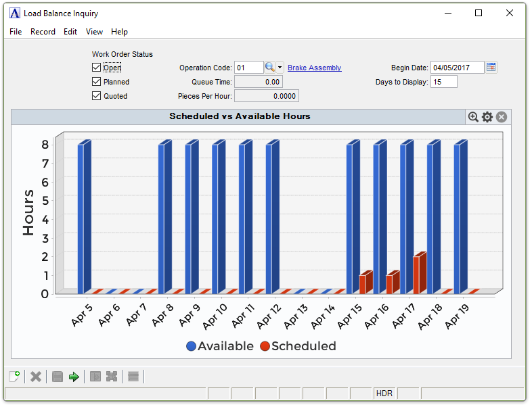Screen dimensions: 532x407
Task: Zoom the chart with the magnifier icon
Action: coord(473,117)
